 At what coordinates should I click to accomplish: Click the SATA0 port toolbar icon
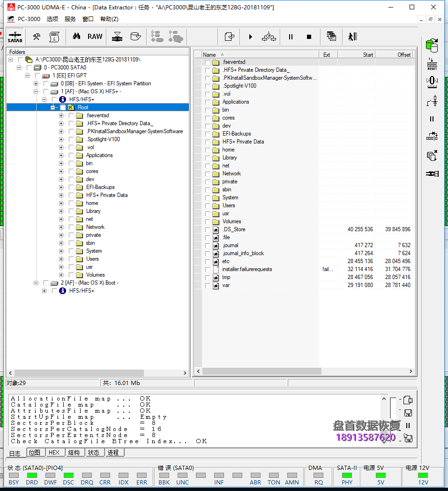click(x=15, y=37)
